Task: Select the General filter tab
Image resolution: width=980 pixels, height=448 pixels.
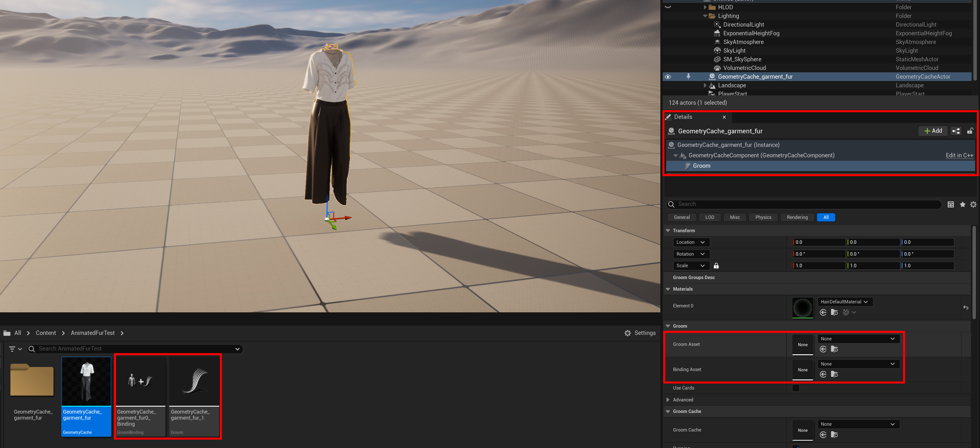Action: [681, 217]
